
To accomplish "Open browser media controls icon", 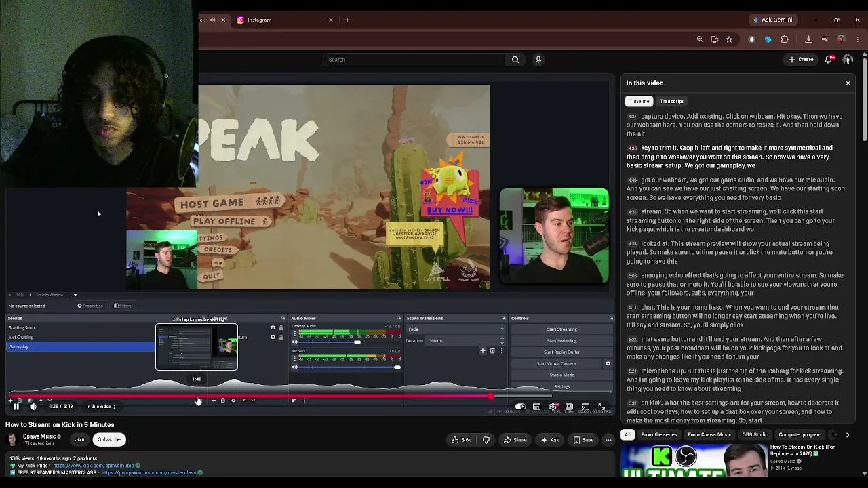I will [x=825, y=39].
